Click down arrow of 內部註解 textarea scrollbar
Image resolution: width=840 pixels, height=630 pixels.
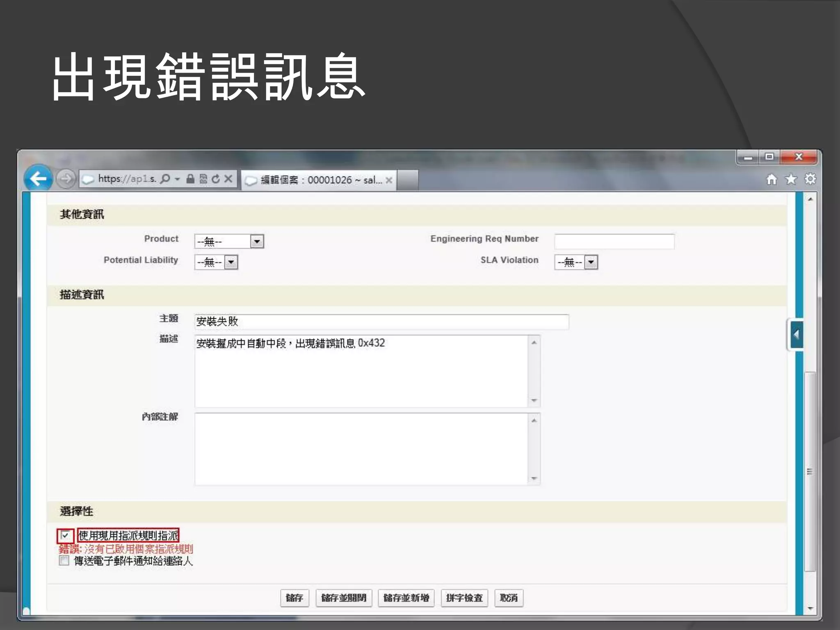coord(534,478)
